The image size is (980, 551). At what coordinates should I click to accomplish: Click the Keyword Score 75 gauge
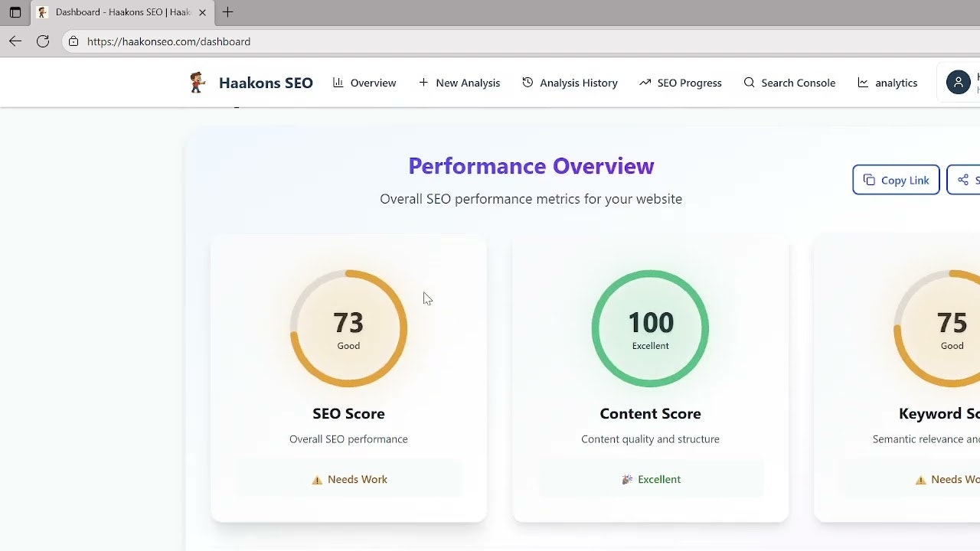(x=936, y=328)
